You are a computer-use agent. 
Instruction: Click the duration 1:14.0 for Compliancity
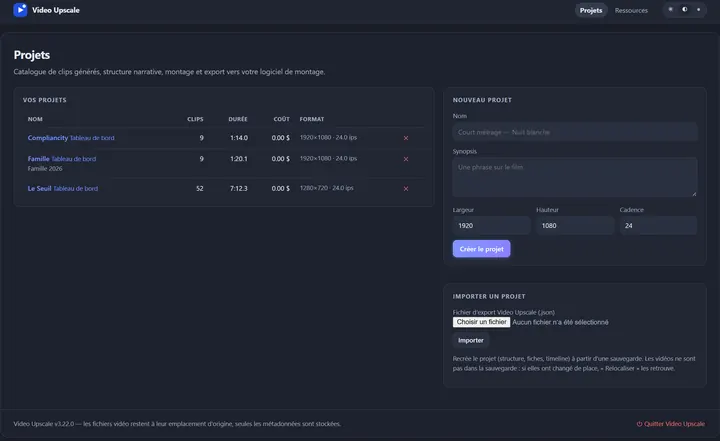tap(239, 138)
